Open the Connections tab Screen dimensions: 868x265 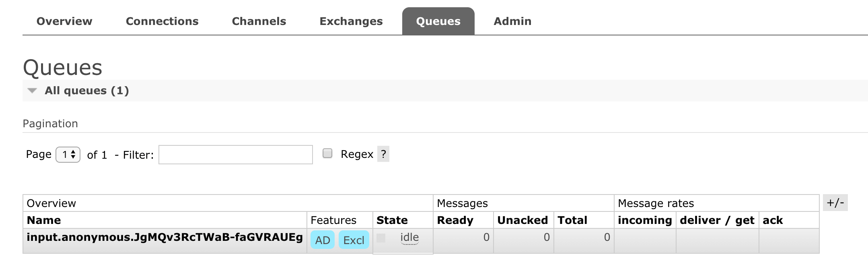click(162, 21)
